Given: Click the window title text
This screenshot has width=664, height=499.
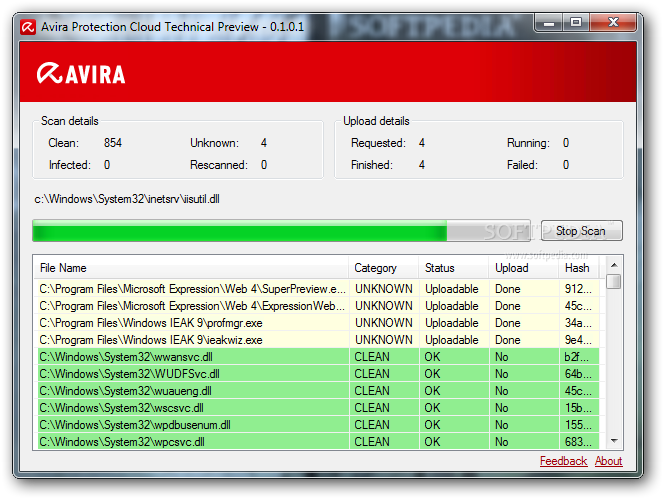Looking at the screenshot, I should point(172,27).
